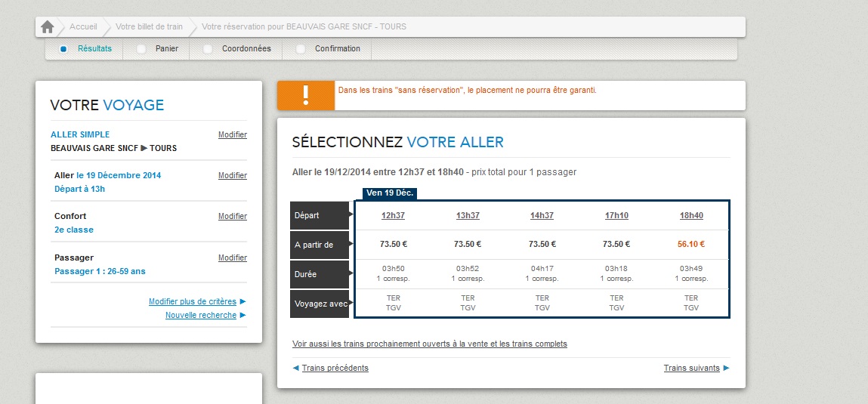This screenshot has height=404, width=868.
Task: Click Passager 1 : 26-59 ans text
Action: tap(100, 271)
